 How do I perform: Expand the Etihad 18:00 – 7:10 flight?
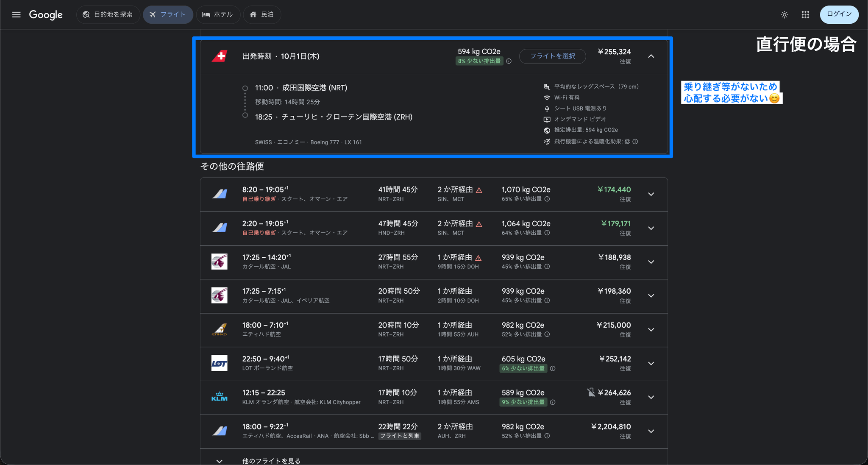point(651,330)
